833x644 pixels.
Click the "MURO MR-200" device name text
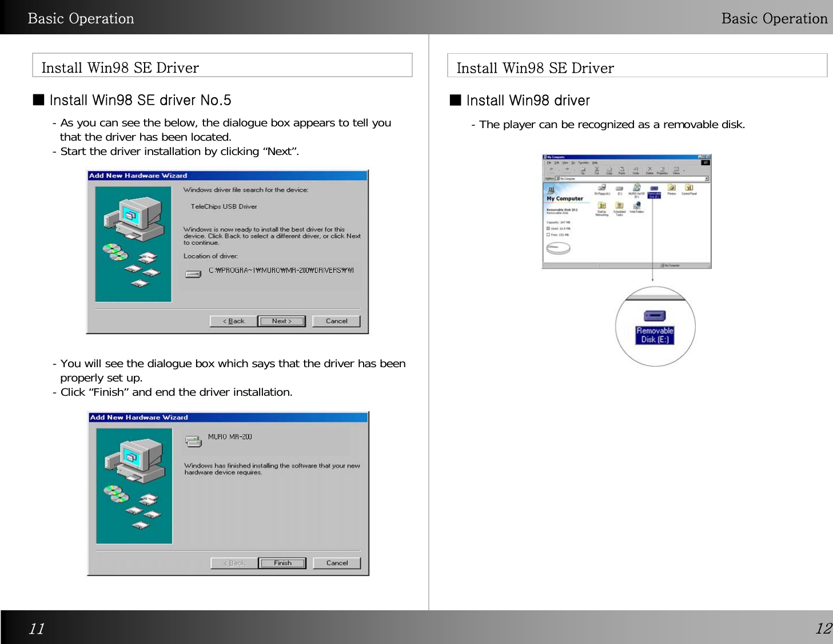pos(230,436)
